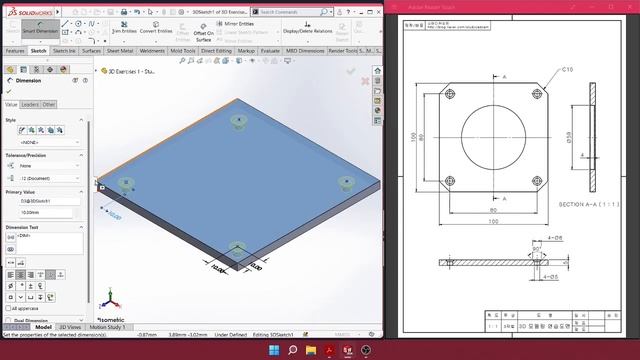640x360 pixels.
Task: Click the red X cancel sketch corner
Action: [x=365, y=81]
